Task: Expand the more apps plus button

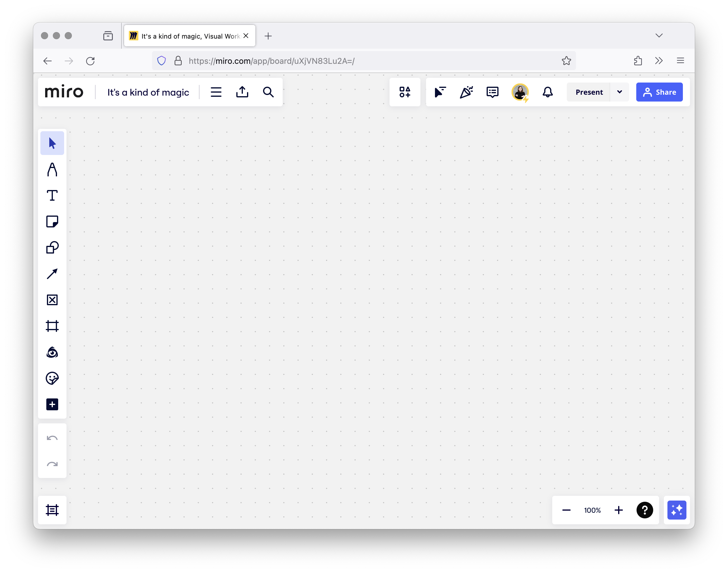Action: coord(52,405)
